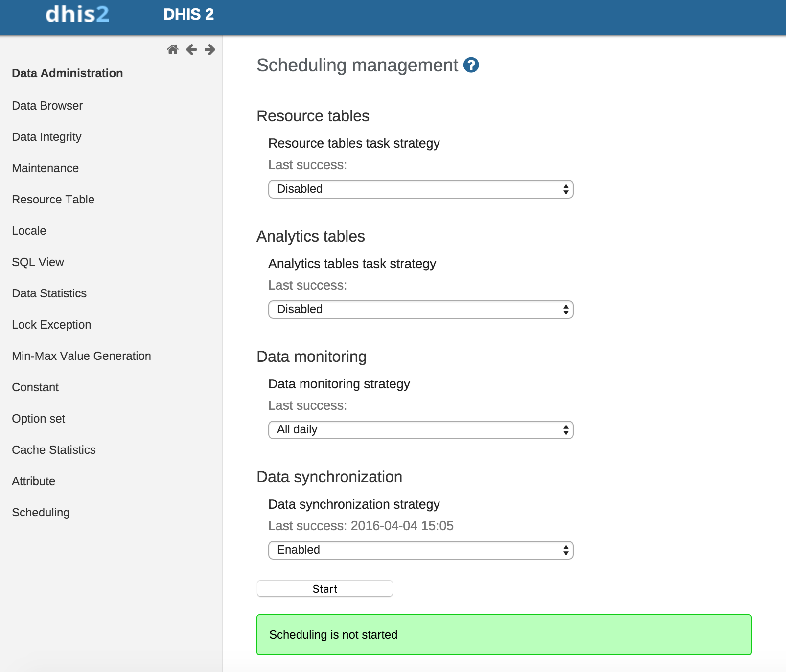Screen dimensions: 786x672
Task: Open Cache Statistics link
Action: pyautogui.click(x=54, y=450)
